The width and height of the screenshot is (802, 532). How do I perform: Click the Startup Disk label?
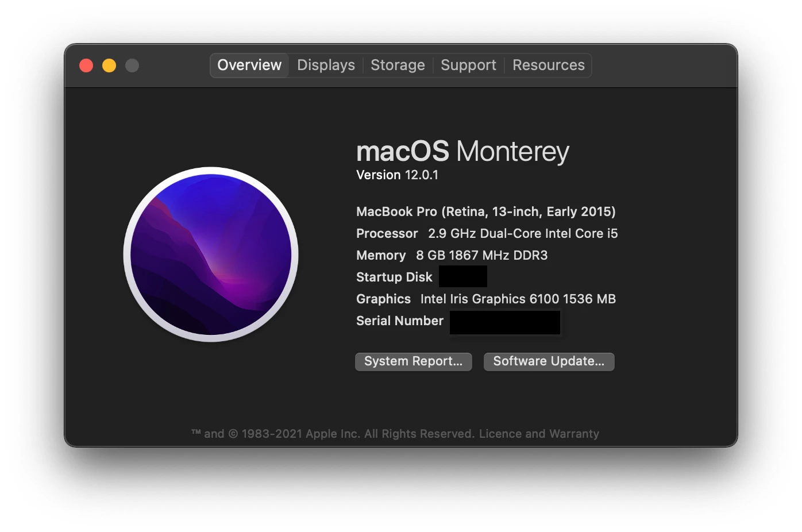tap(394, 277)
